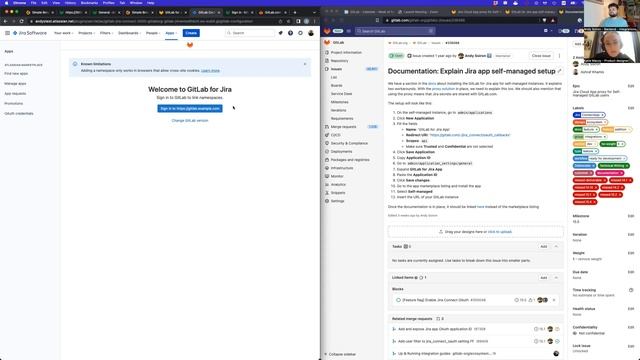Image resolution: width=640 pixels, height=360 pixels.
Task: Edit the Milestone field
Action: point(631,216)
